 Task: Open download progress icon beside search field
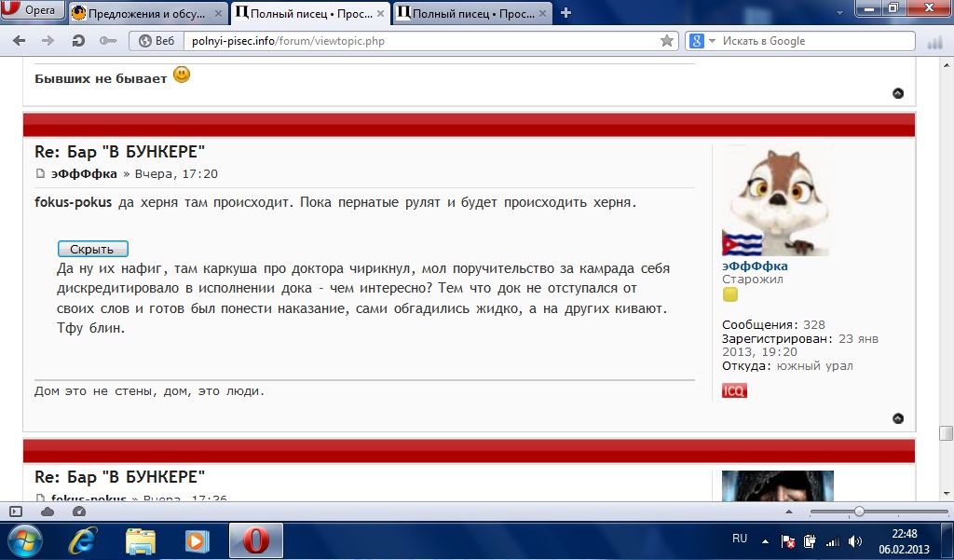click(934, 42)
